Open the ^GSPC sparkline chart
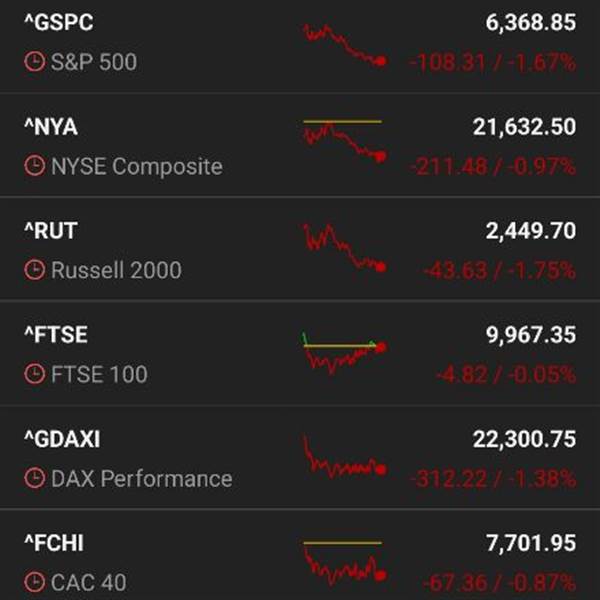600x600 pixels. click(343, 45)
